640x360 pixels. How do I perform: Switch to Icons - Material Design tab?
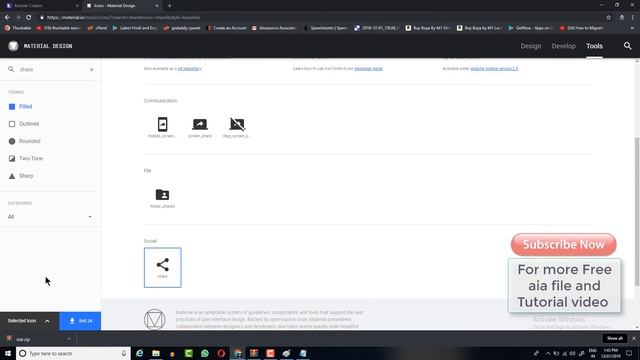pyautogui.click(x=122, y=6)
